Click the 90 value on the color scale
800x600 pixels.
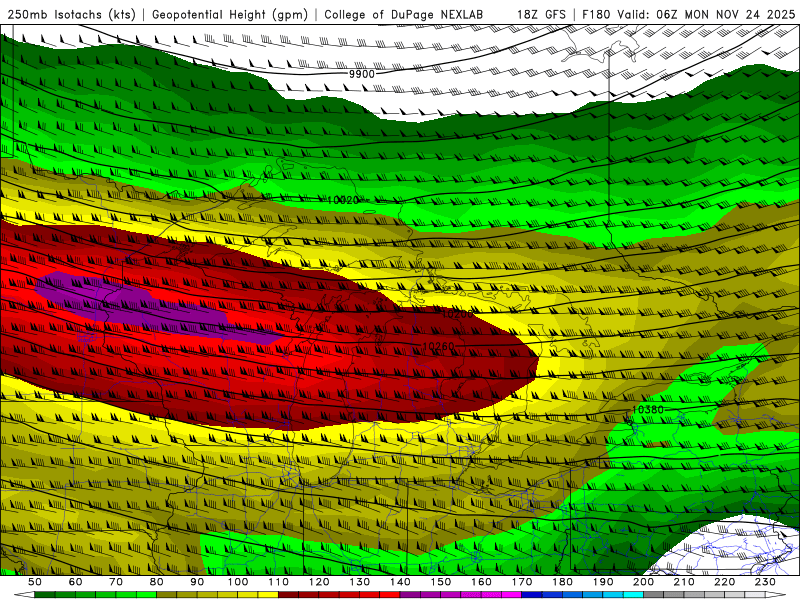point(197,582)
